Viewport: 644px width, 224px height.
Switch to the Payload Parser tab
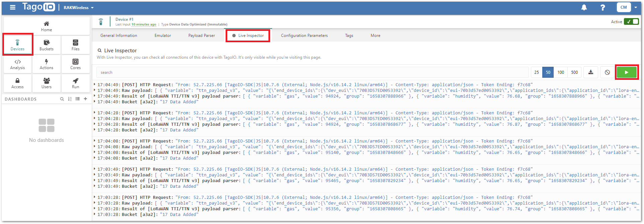click(x=202, y=36)
